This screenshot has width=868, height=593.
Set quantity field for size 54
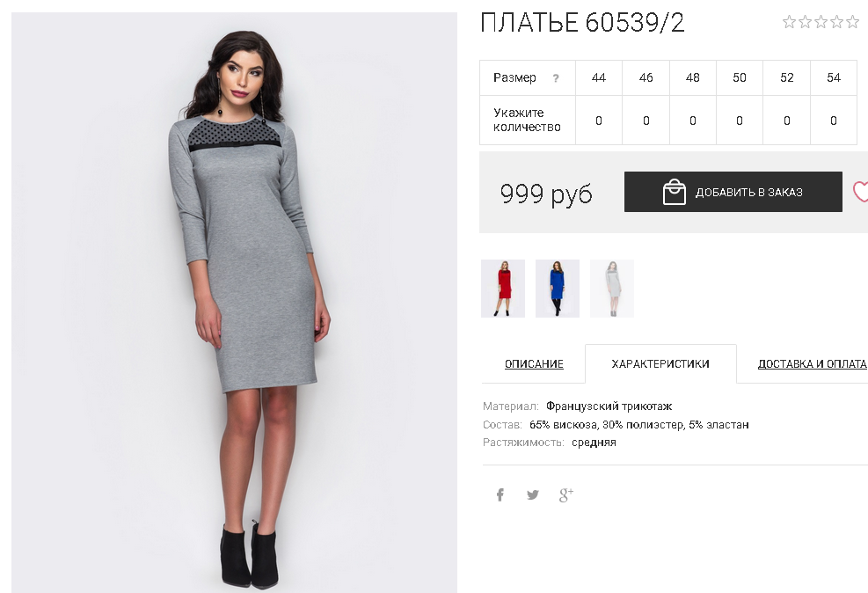(x=833, y=121)
